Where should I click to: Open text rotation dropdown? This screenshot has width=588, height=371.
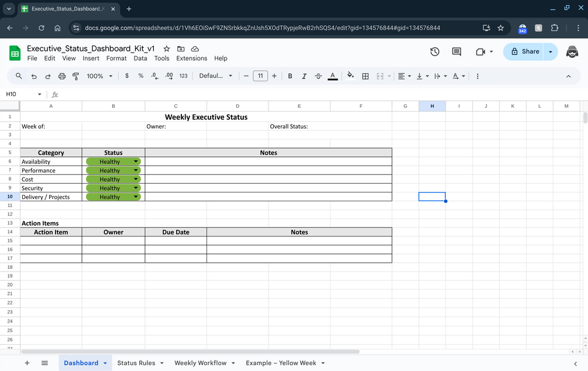(459, 76)
